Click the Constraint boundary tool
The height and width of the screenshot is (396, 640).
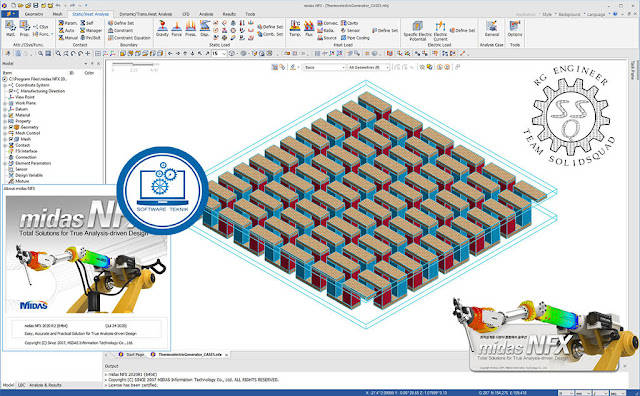pyautogui.click(x=120, y=31)
